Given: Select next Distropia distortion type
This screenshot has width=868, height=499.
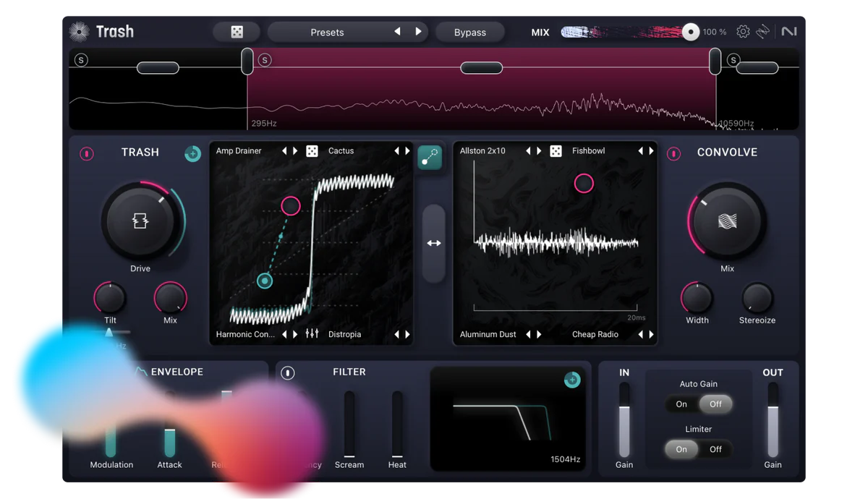Looking at the screenshot, I should [407, 334].
